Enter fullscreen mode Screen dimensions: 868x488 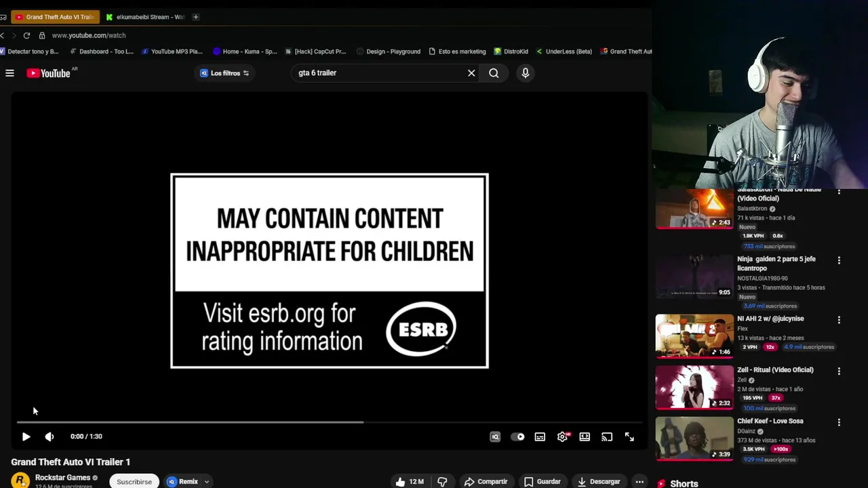(x=629, y=437)
